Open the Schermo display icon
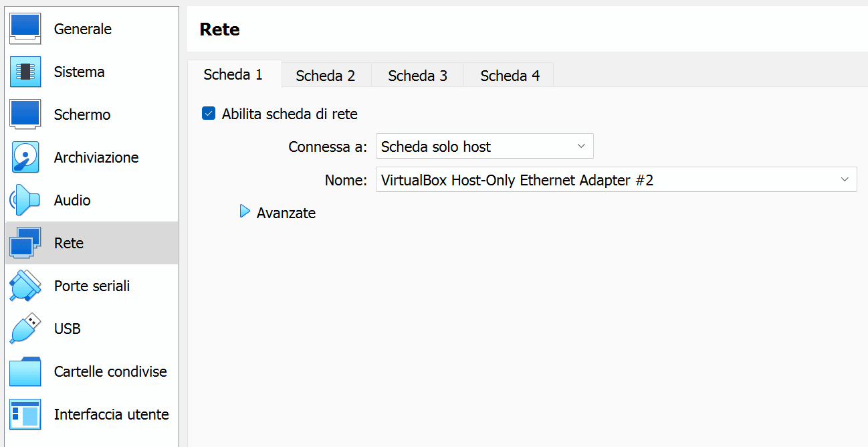Viewport: 868px width, 447px height. pos(25,114)
